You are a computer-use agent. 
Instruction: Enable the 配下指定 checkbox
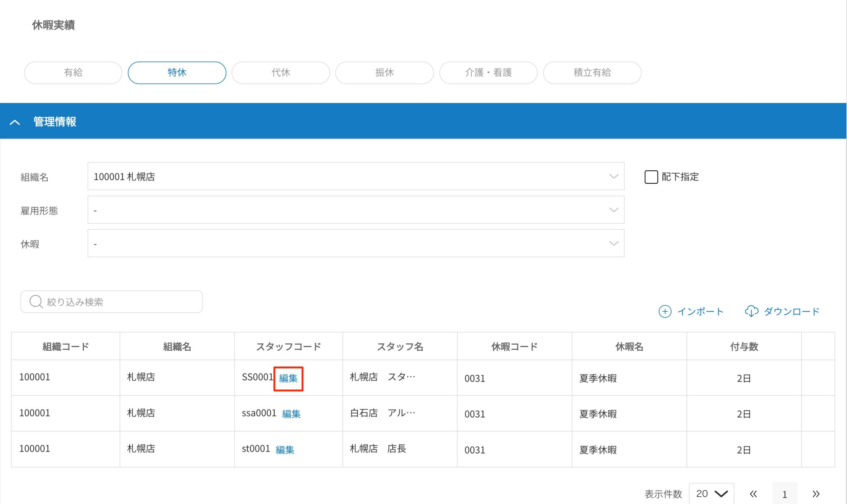(x=651, y=176)
